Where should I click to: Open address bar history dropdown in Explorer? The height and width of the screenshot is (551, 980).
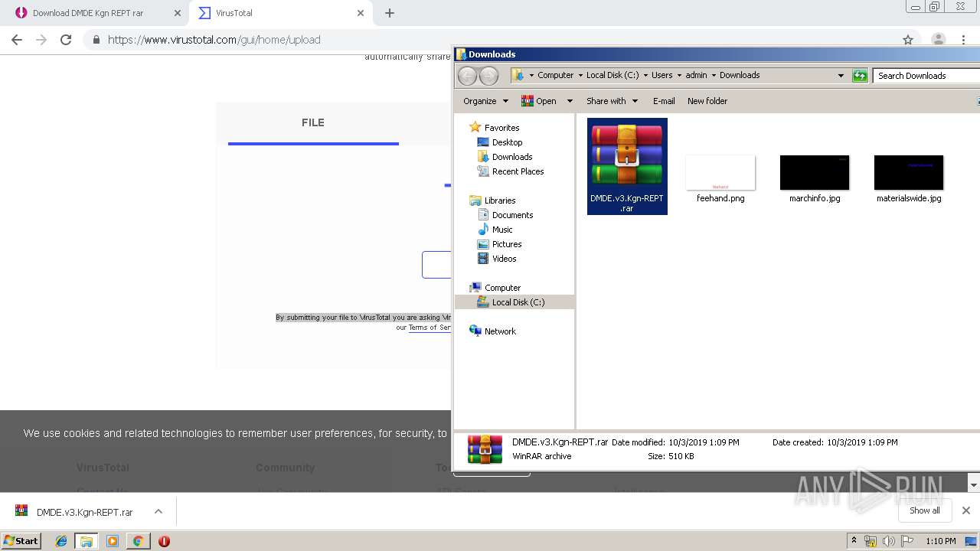point(841,76)
